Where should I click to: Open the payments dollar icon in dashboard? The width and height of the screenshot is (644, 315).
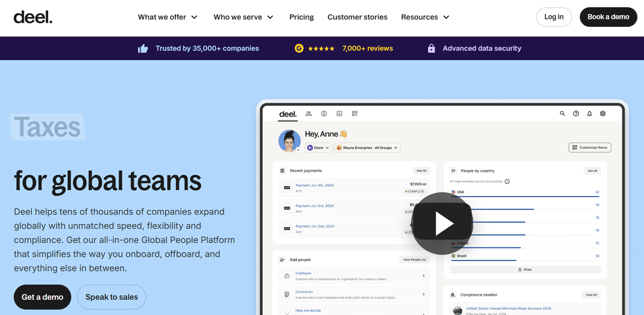pyautogui.click(x=324, y=114)
